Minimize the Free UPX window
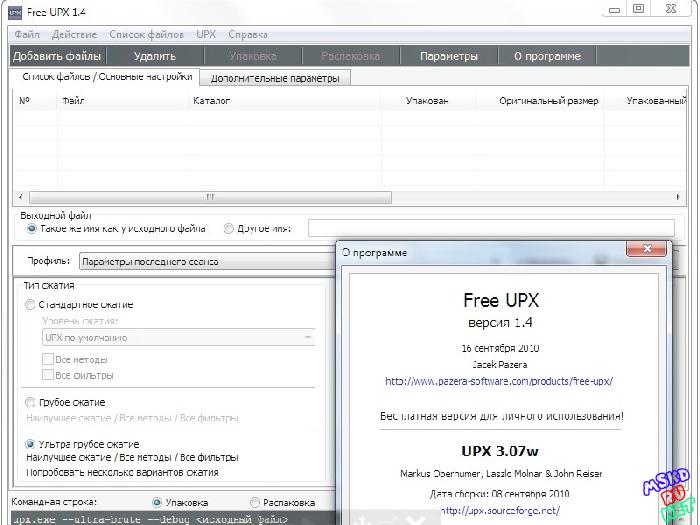 (615, 9)
